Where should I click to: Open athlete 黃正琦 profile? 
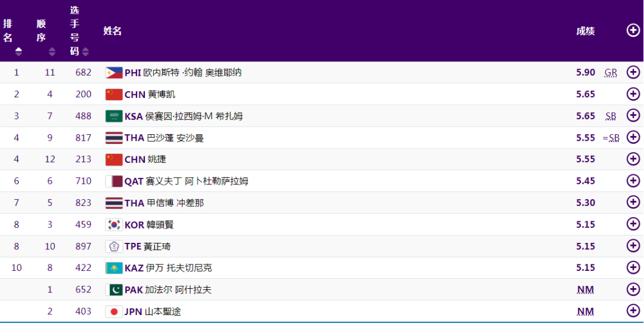(x=157, y=246)
